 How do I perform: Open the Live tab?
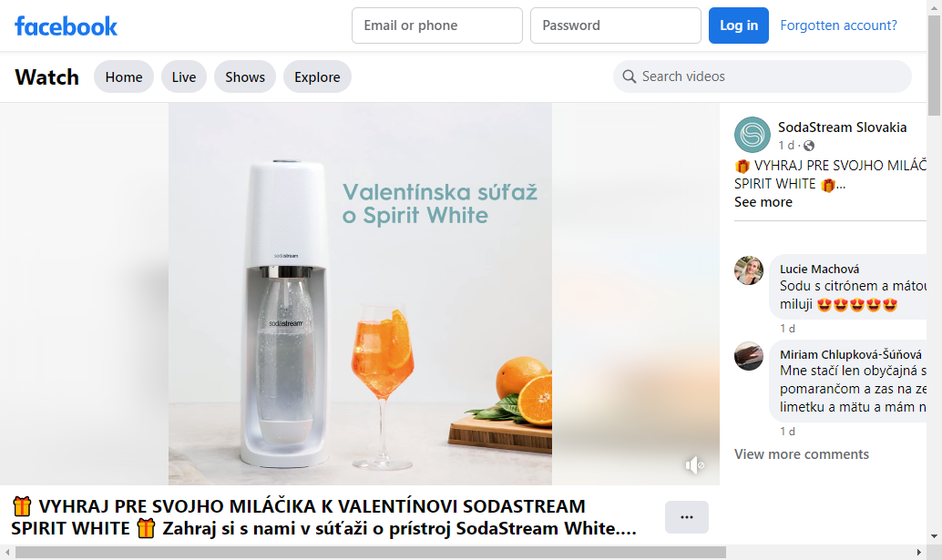[184, 77]
